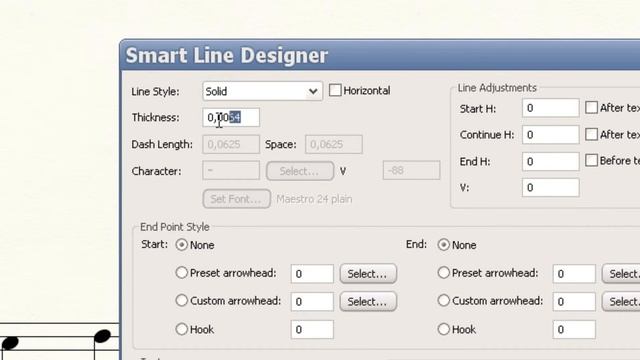Click the Select button beside Character
The height and width of the screenshot is (360, 640).
pyautogui.click(x=300, y=171)
